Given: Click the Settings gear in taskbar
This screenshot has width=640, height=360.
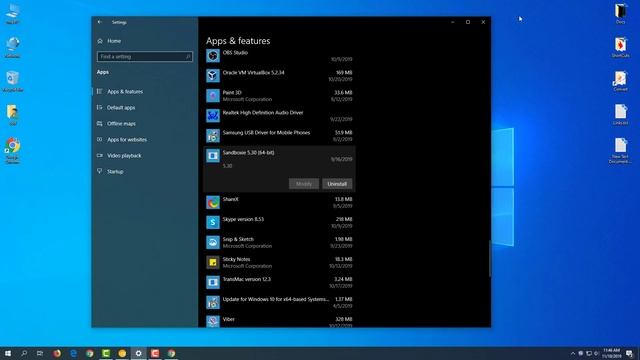Looking at the screenshot, I should click(139, 353).
